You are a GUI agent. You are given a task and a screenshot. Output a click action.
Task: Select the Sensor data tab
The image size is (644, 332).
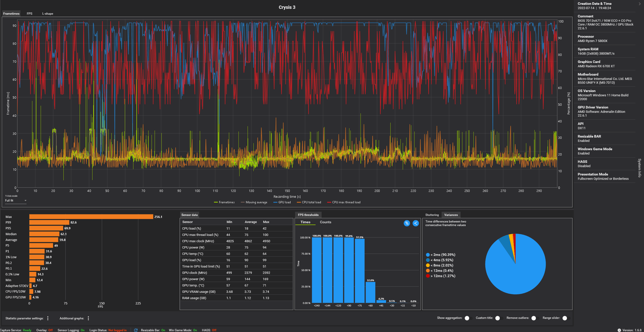189,215
